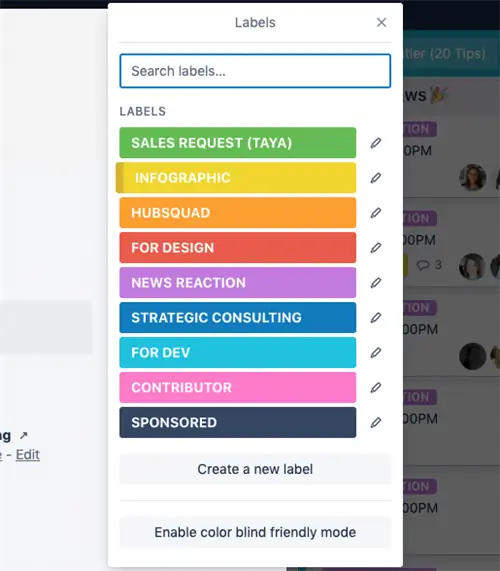Apply the purple News Reaction label
The height and width of the screenshot is (571, 500).
(238, 283)
